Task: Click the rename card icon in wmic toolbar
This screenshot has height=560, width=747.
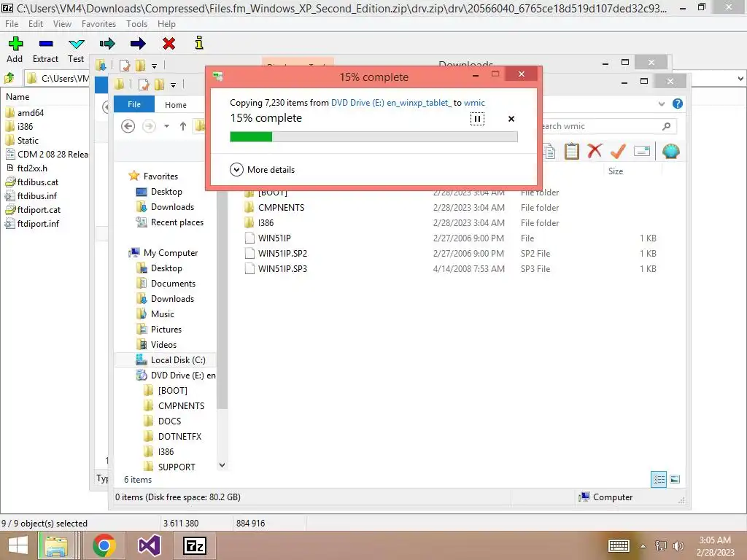Action: 642,152
